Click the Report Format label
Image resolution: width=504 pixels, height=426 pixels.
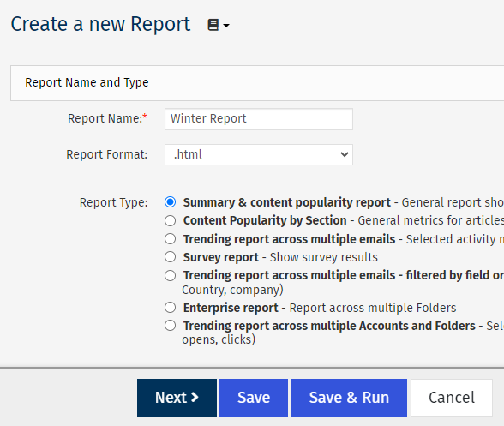pos(106,154)
